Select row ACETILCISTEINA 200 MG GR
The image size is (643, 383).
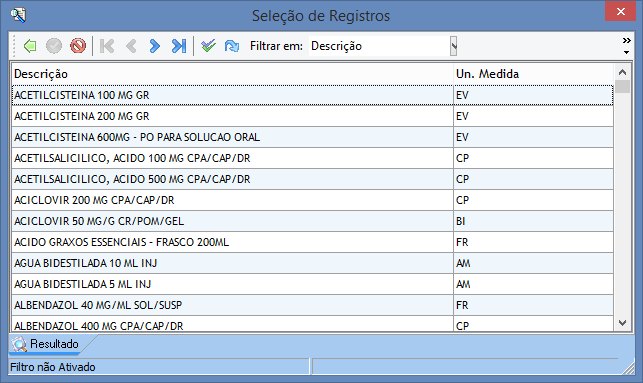312,116
